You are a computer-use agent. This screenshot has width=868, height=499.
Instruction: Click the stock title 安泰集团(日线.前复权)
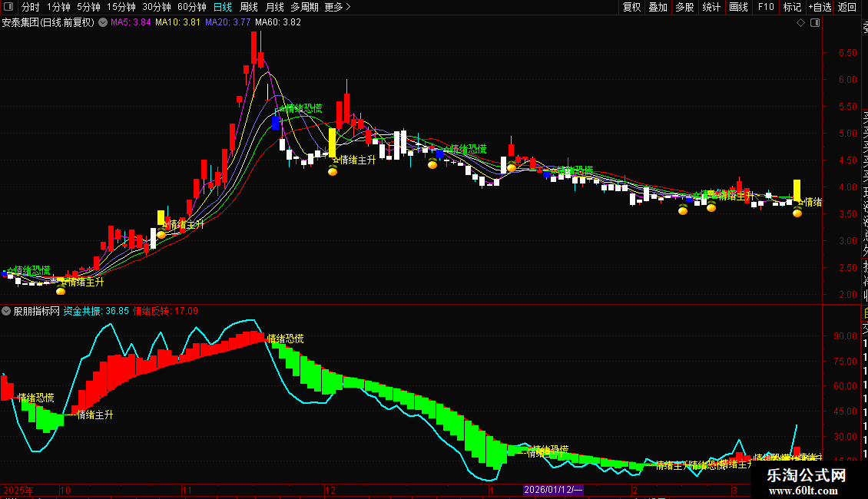(x=48, y=23)
